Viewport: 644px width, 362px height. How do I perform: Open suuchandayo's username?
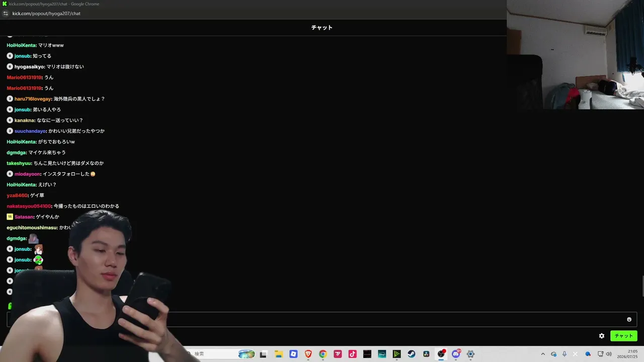[x=30, y=131]
